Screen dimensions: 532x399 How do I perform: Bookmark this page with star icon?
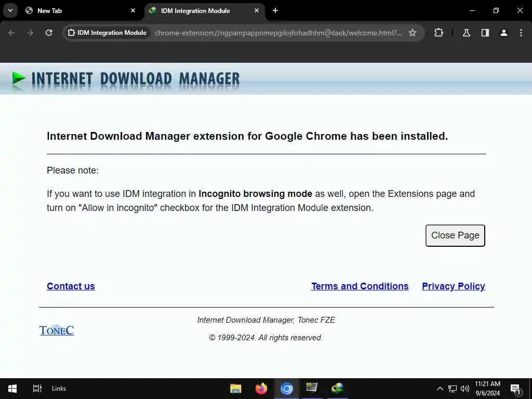[412, 33]
